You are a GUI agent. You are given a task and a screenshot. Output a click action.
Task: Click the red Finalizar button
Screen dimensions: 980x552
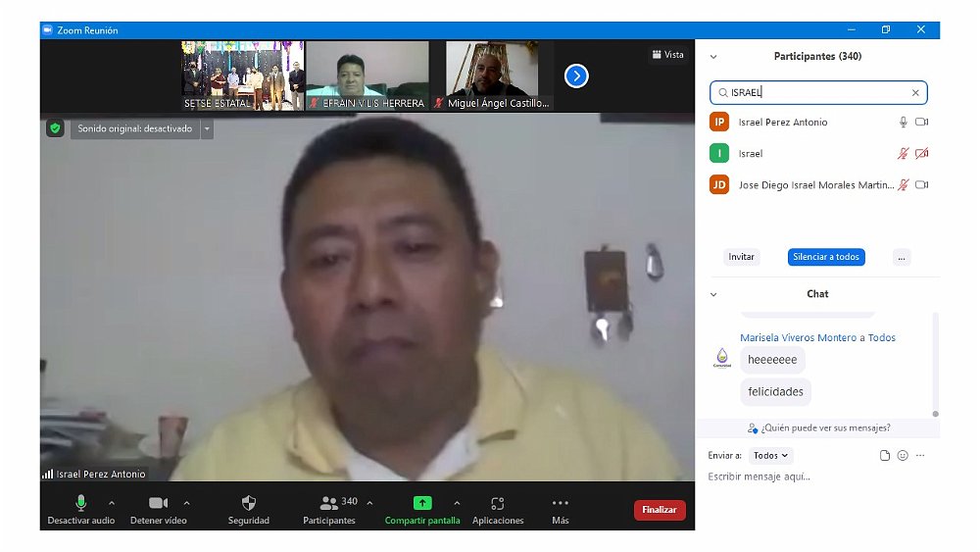click(660, 510)
